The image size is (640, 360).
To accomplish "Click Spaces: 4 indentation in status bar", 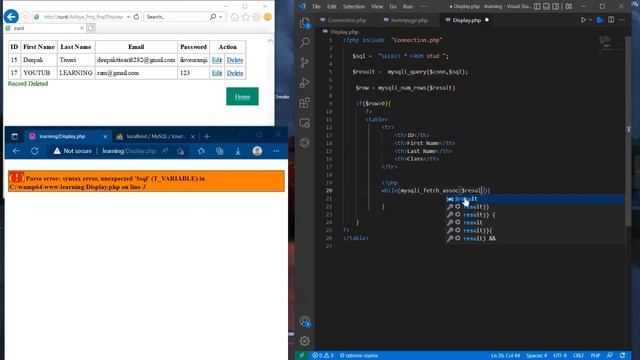I will tap(537, 356).
